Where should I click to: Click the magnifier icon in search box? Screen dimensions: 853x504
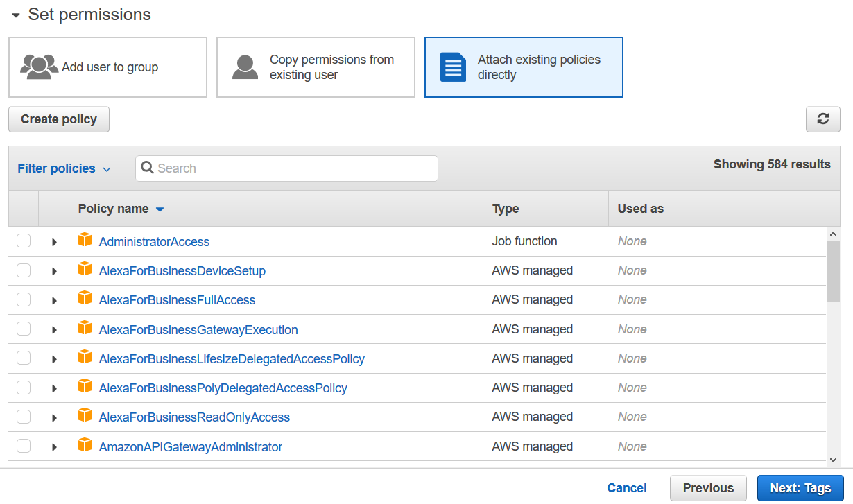[147, 168]
